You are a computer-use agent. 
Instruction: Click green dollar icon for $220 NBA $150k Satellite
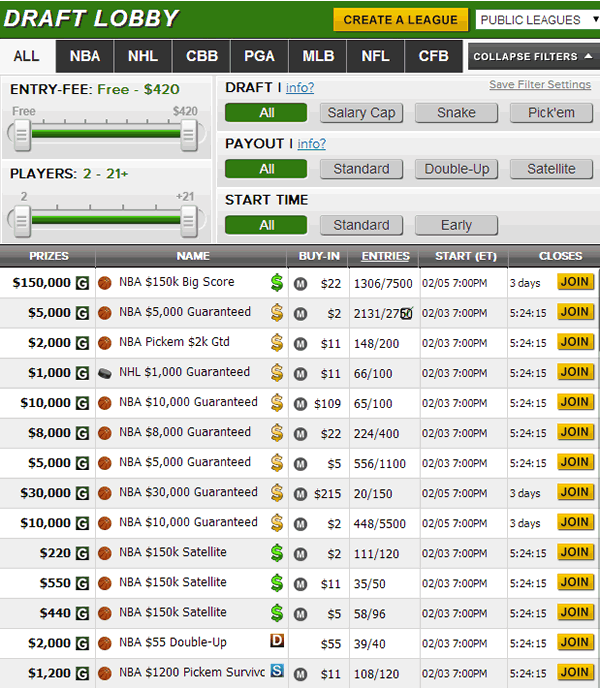[x=277, y=553]
